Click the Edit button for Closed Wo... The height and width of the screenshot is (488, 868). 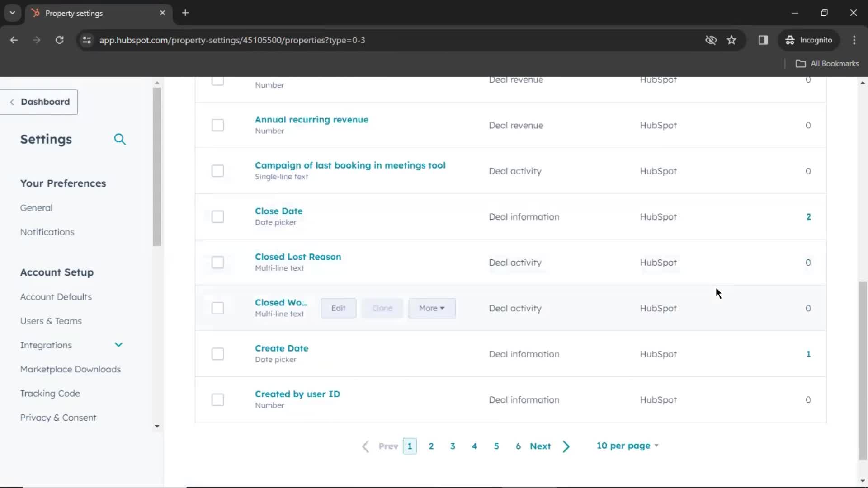click(338, 307)
